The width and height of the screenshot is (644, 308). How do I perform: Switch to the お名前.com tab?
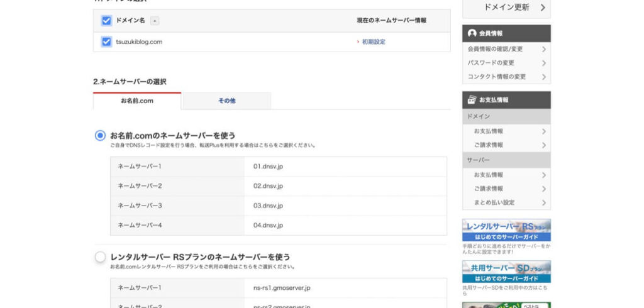[x=137, y=101]
